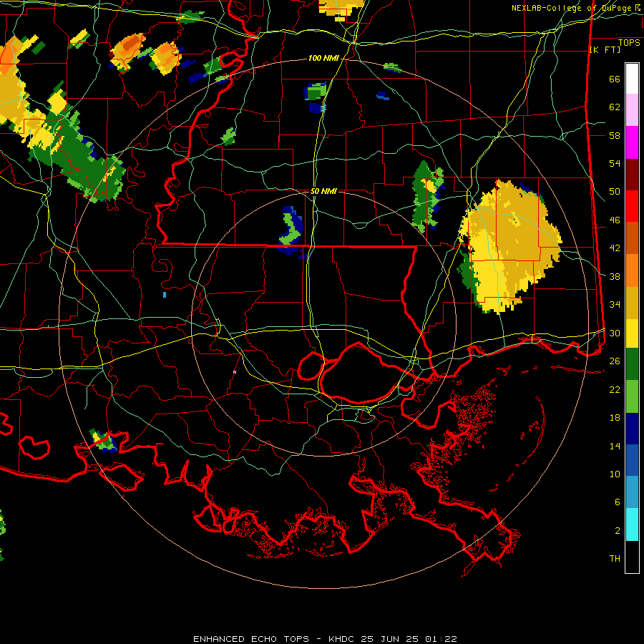Click the white swatch in the tops legend
This screenshot has width=644, height=644.
tap(632, 79)
